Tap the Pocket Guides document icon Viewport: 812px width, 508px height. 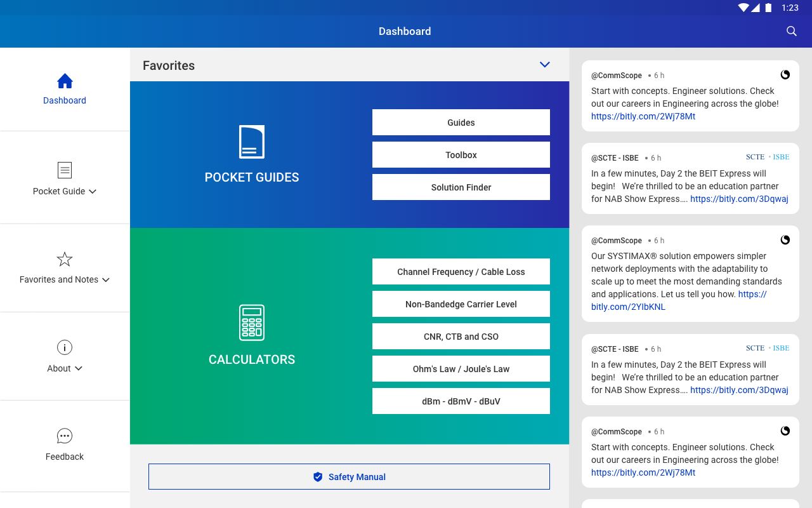[252, 142]
